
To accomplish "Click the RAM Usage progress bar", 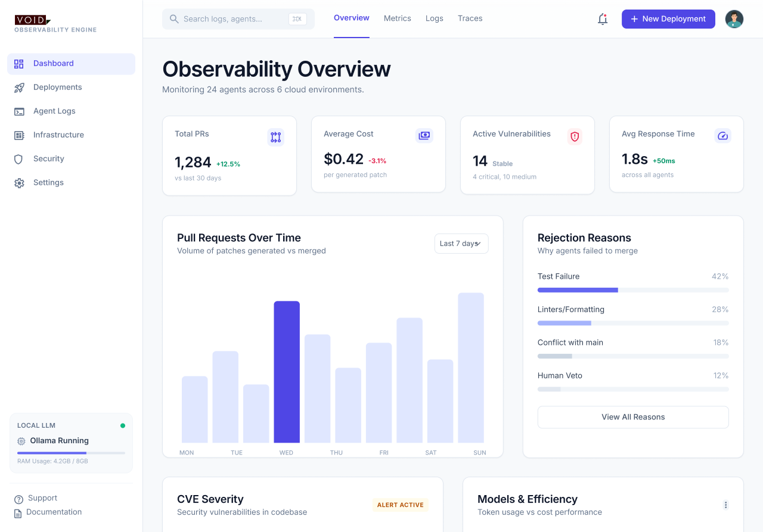I will point(71,452).
